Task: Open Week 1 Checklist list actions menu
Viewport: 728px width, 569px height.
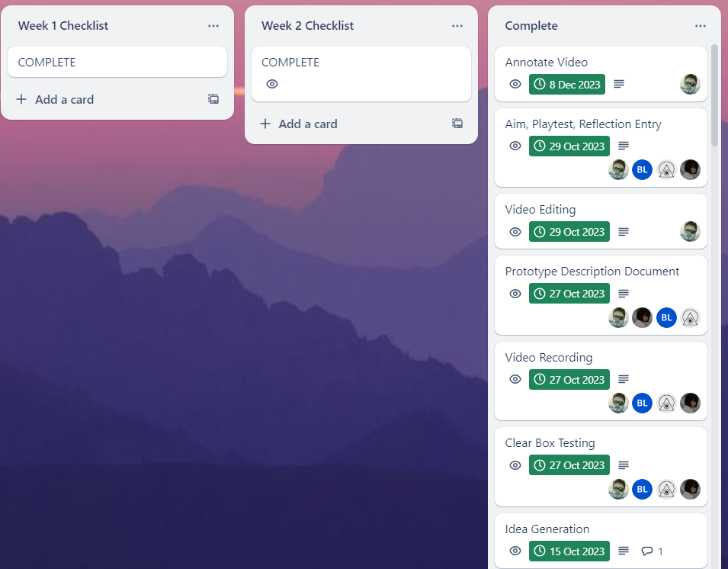Action: click(213, 26)
